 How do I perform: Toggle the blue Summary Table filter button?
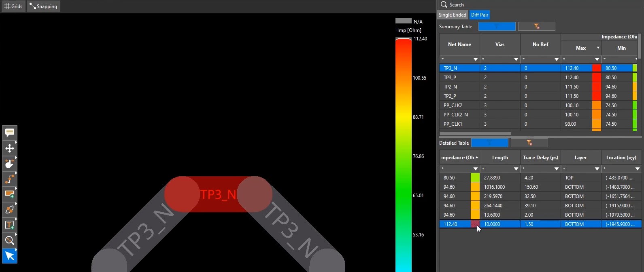pyautogui.click(x=497, y=26)
